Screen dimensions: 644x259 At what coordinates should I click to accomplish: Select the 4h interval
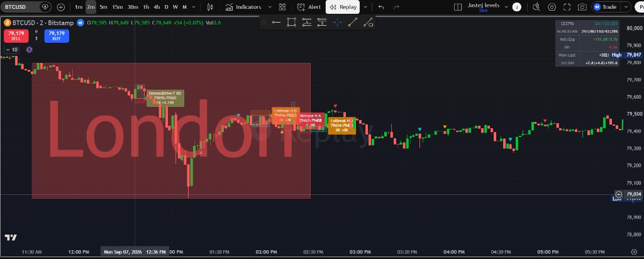(157, 7)
